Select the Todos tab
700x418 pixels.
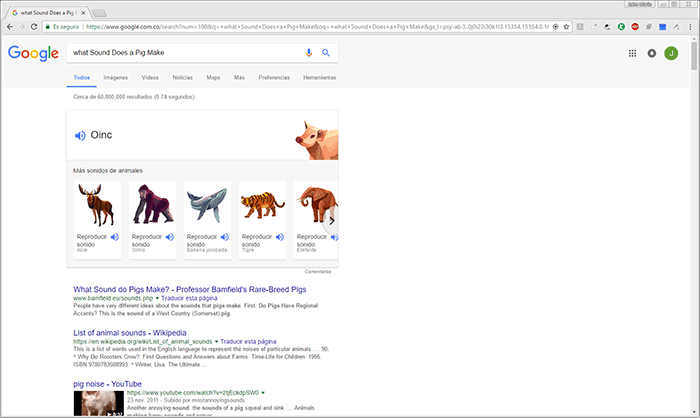[82, 78]
